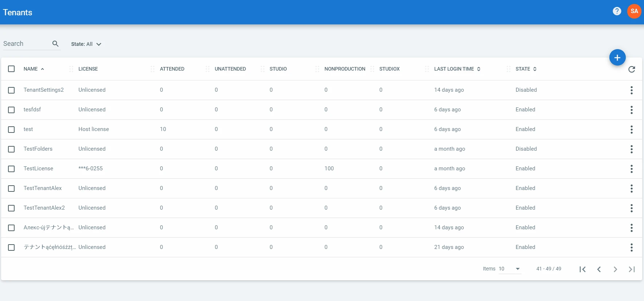This screenshot has height=301, width=644.
Task: Click the LICENSE column header
Action: (88, 69)
